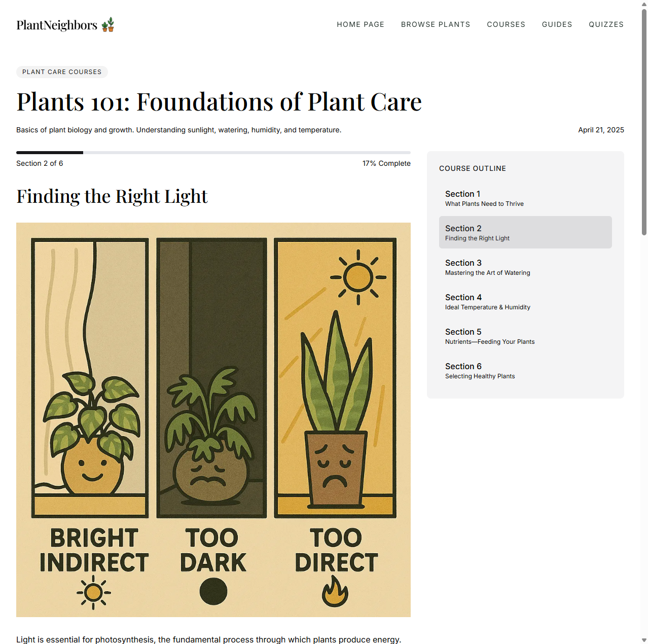Open Section 3 Mastering the Art of Watering
Screen dimensions: 648x644
(x=525, y=267)
